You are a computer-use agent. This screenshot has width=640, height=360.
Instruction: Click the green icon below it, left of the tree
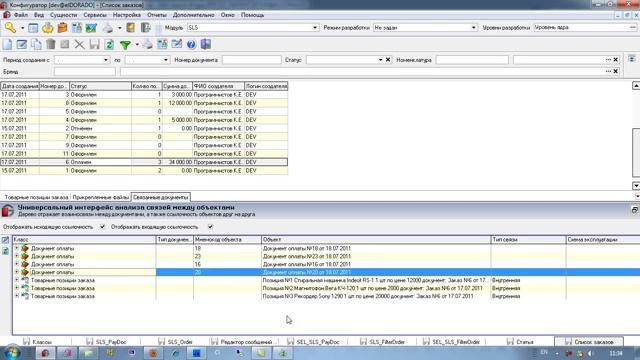pos(5,251)
